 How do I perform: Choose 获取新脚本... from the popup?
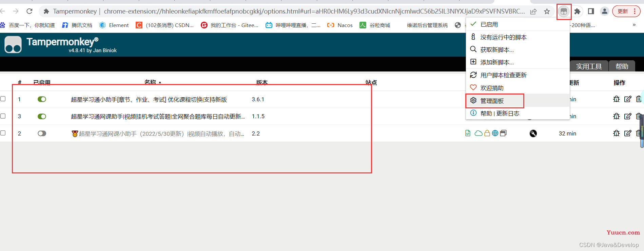(518, 49)
